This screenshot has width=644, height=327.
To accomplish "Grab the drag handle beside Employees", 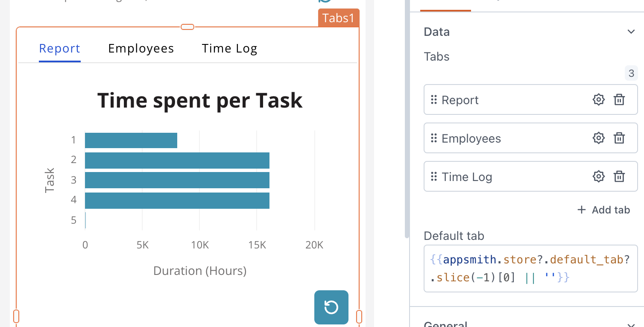I will (434, 138).
